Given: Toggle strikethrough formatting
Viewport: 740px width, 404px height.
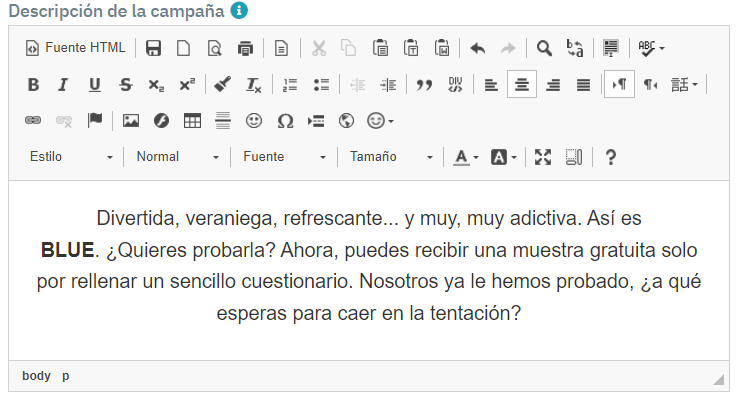Looking at the screenshot, I should 125,85.
